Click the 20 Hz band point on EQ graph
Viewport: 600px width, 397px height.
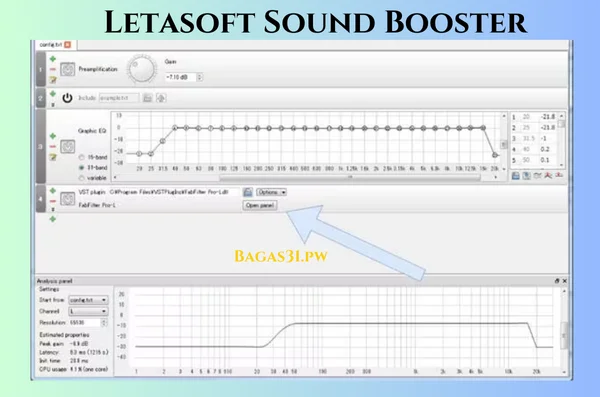coord(139,154)
